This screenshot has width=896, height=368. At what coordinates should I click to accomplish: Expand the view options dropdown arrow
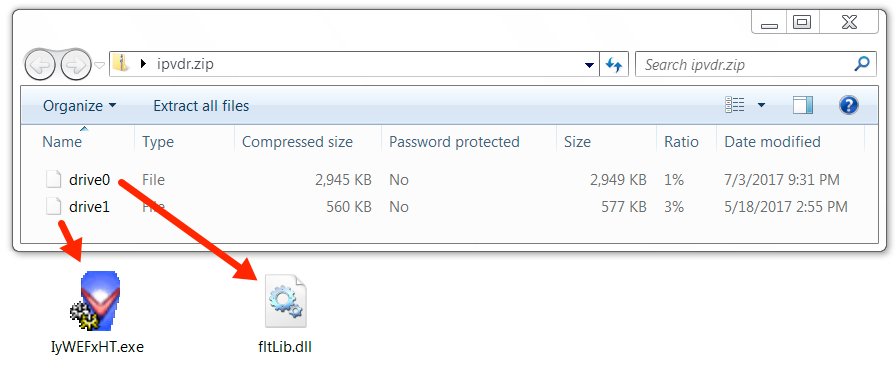coord(761,105)
